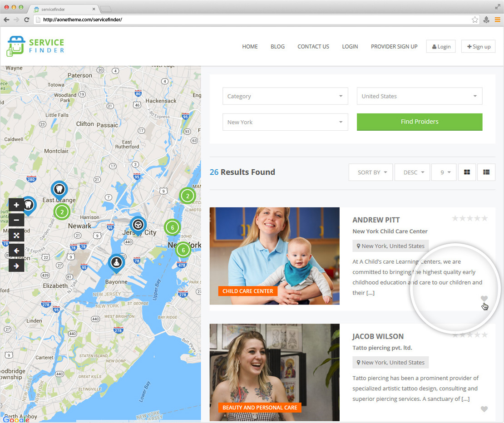Open the SORT BY dropdown
Screen dimensions: 504x423
[x=371, y=172]
